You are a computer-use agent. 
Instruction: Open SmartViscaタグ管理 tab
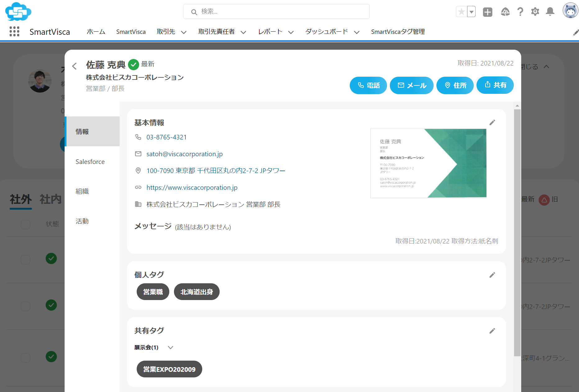click(x=398, y=32)
